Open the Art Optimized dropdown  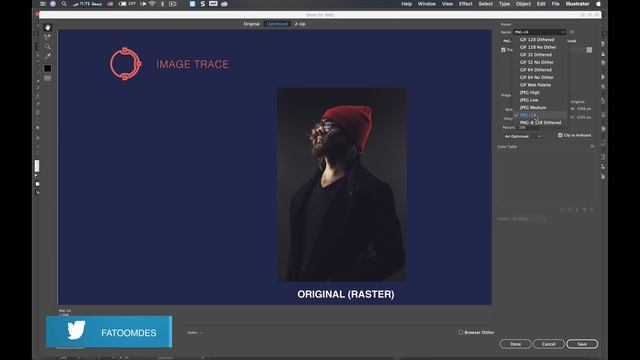click(x=522, y=136)
